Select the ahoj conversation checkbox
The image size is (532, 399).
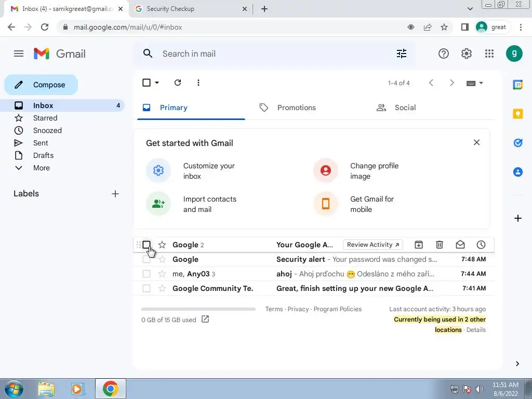[147, 274]
